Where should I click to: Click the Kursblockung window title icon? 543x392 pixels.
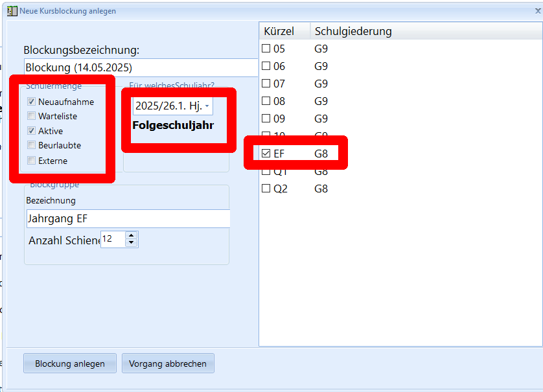tap(12, 11)
